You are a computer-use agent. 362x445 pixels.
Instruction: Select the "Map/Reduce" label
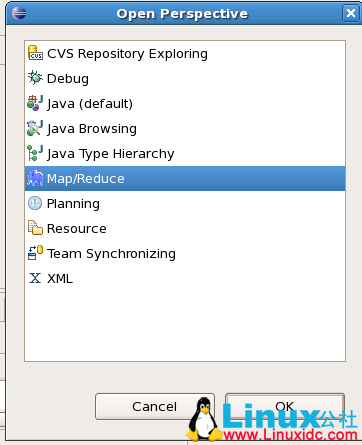(x=86, y=179)
